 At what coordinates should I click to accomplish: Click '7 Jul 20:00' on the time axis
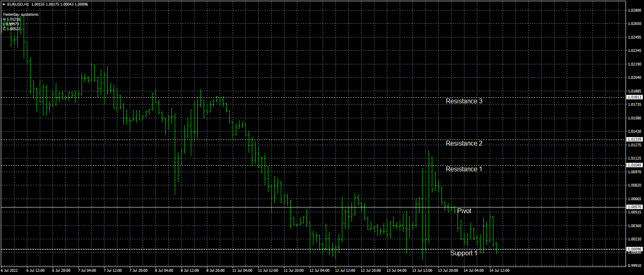[x=139, y=271]
